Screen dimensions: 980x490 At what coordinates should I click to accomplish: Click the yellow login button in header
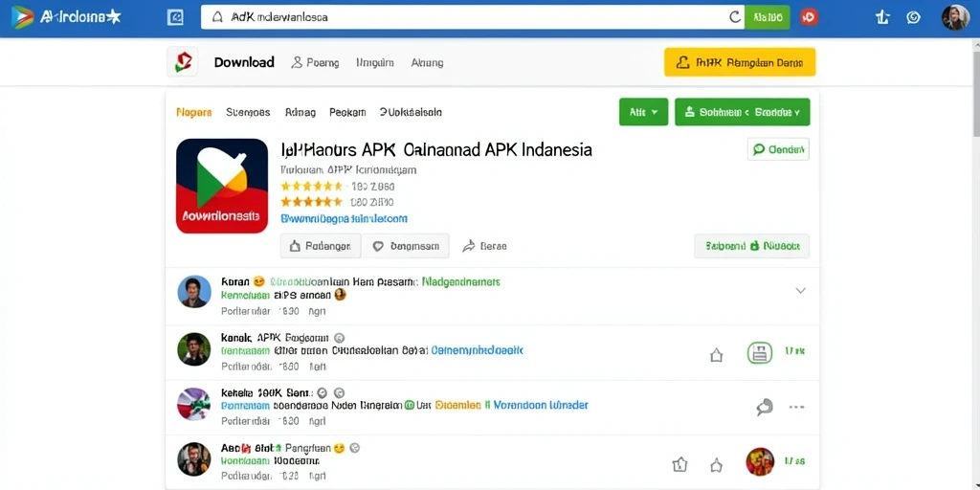740,62
